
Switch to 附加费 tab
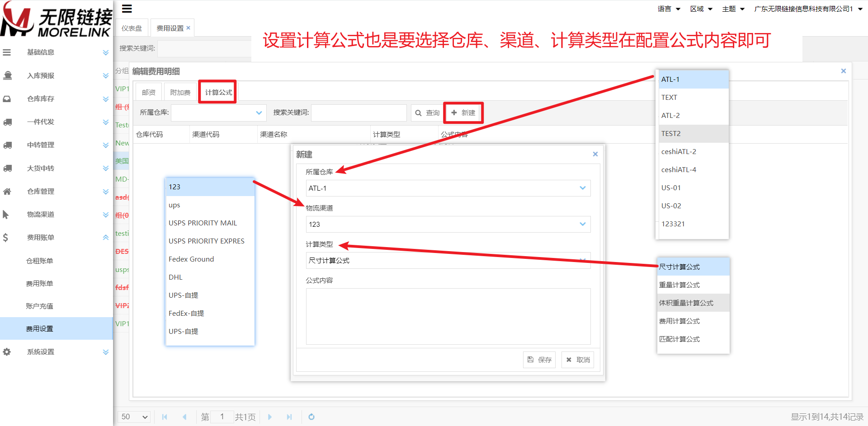point(180,92)
